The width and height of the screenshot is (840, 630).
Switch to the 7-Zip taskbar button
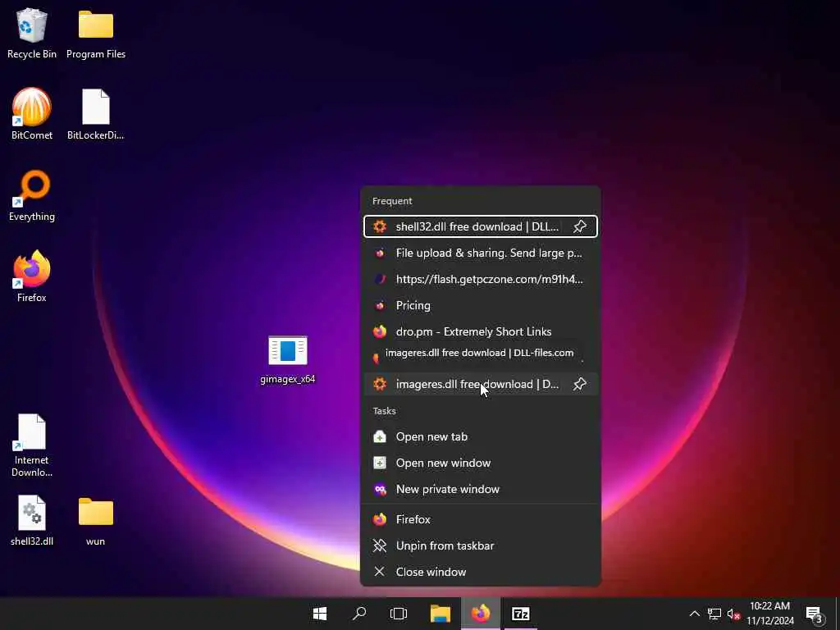[521, 614]
